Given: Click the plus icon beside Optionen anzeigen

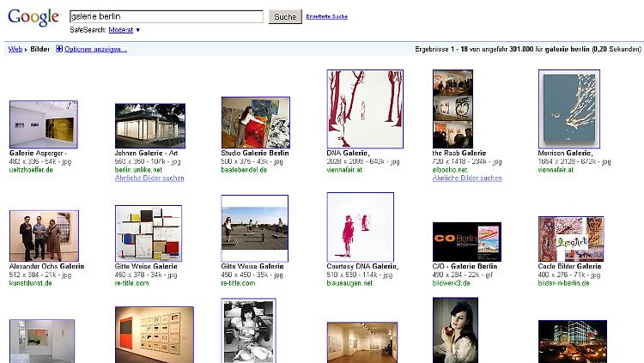Looking at the screenshot, I should click(x=59, y=49).
